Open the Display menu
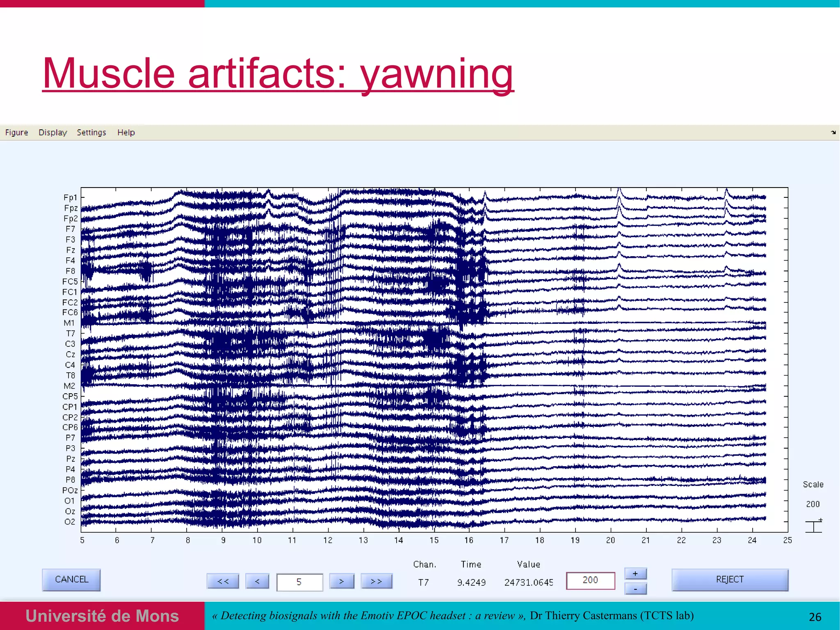 pyautogui.click(x=52, y=133)
